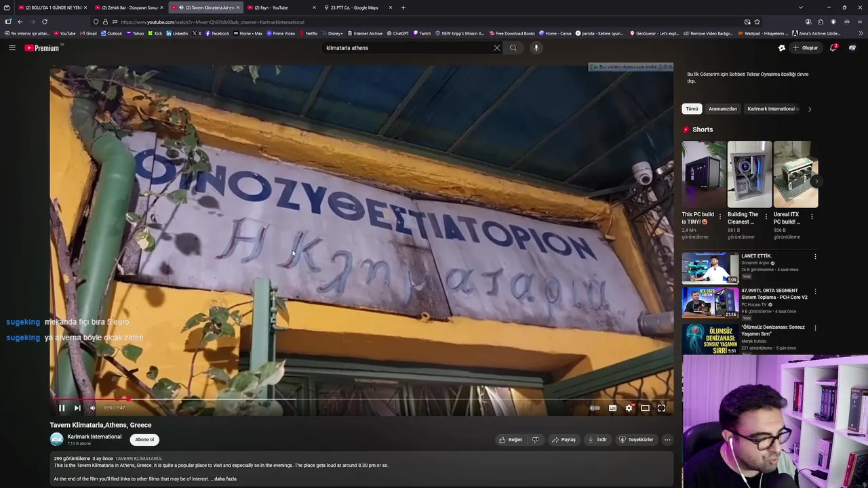
Task: Share the video via Paylaş
Action: 564,440
